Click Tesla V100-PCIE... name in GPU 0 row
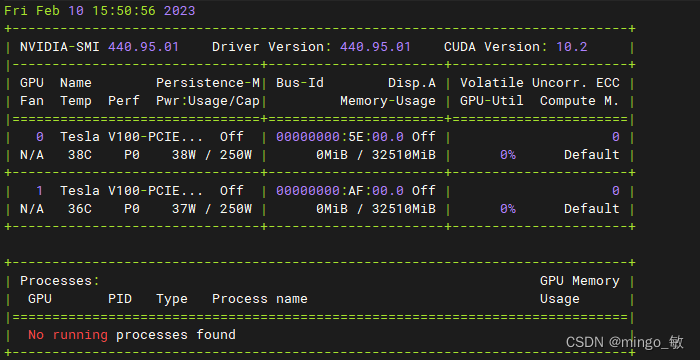Viewport: 700px width, 360px height. click(131, 137)
